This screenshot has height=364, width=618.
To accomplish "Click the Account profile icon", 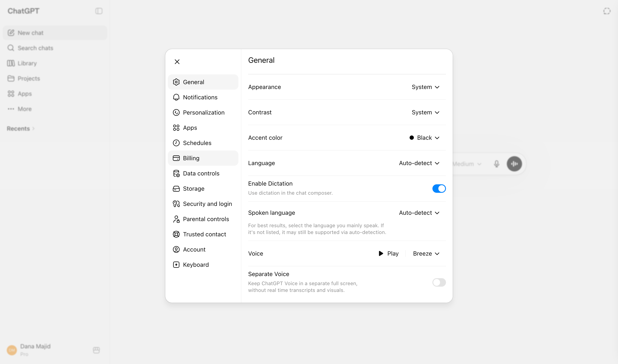I will click(176, 249).
